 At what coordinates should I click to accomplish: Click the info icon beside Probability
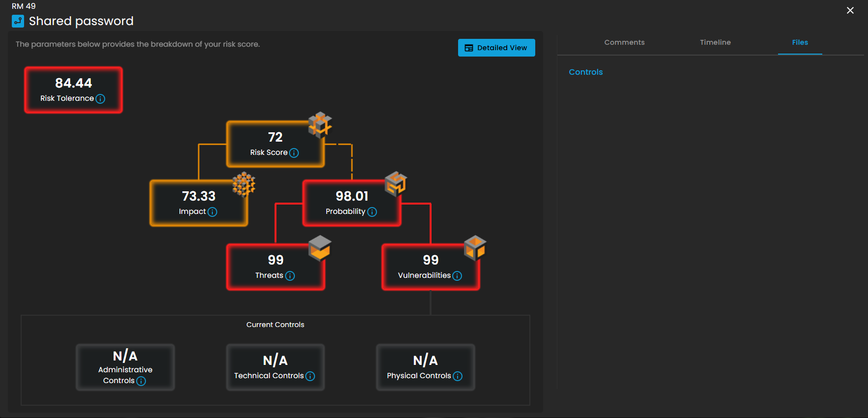(x=372, y=212)
